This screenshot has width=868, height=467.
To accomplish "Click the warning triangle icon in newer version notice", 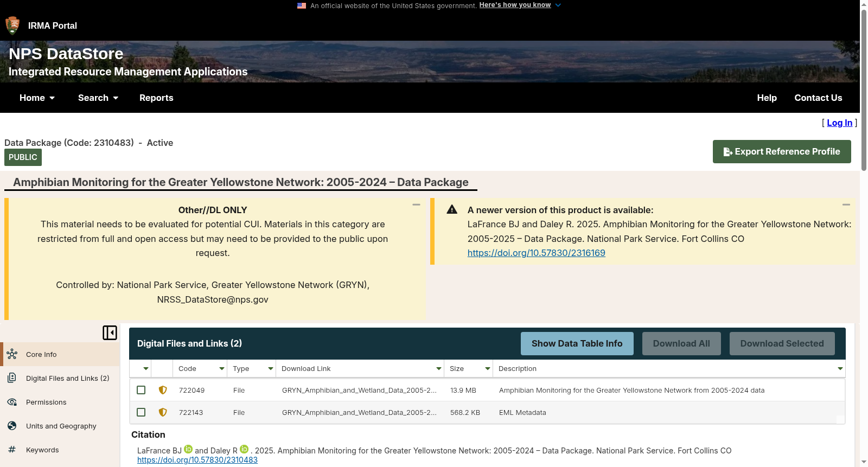I will pyautogui.click(x=452, y=209).
